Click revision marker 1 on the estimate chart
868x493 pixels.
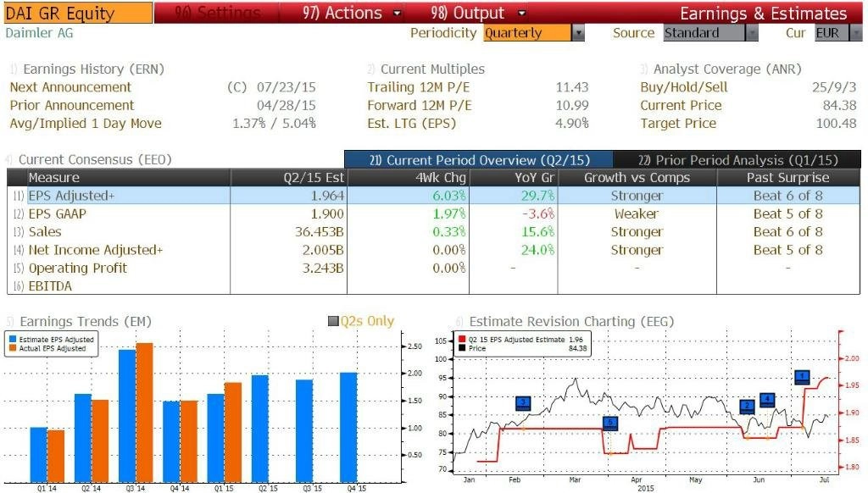802,377
